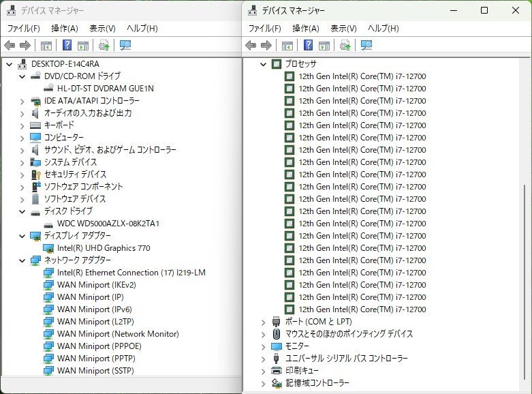Collapse the ネットワーク アダプター category
Viewport: 532px width, 394px height.
(22, 260)
